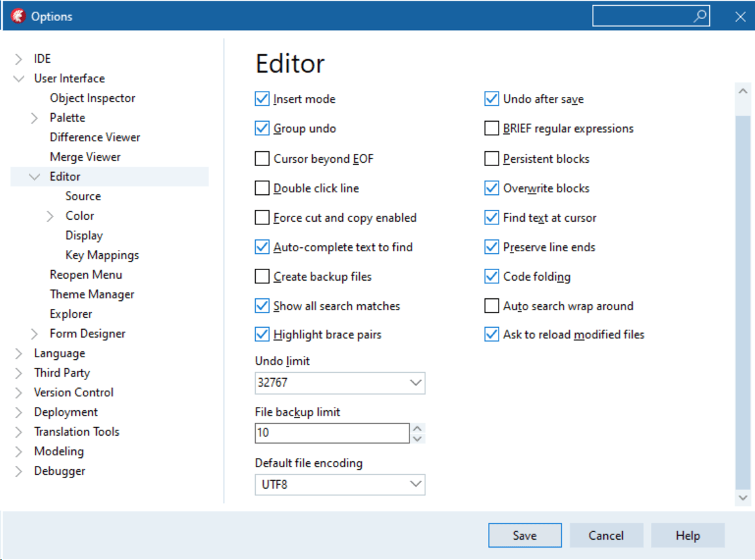Open Help from the dialog
755x560 pixels.
click(687, 535)
